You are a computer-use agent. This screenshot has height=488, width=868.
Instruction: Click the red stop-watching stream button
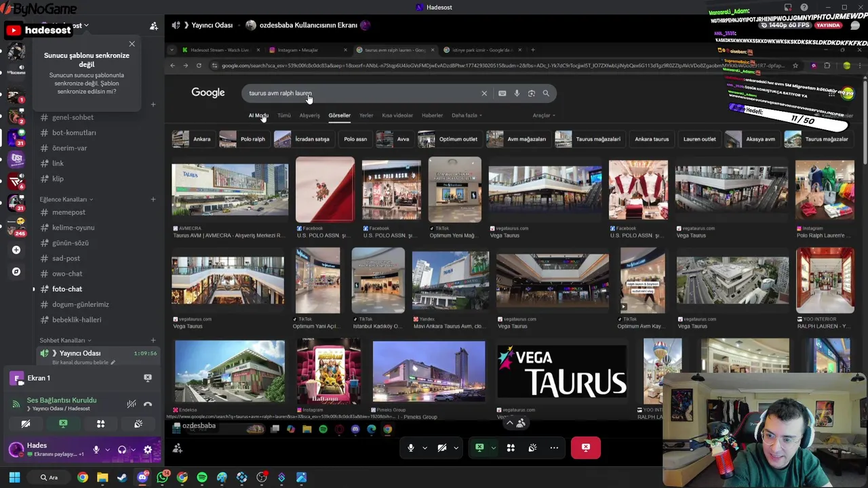(x=586, y=447)
